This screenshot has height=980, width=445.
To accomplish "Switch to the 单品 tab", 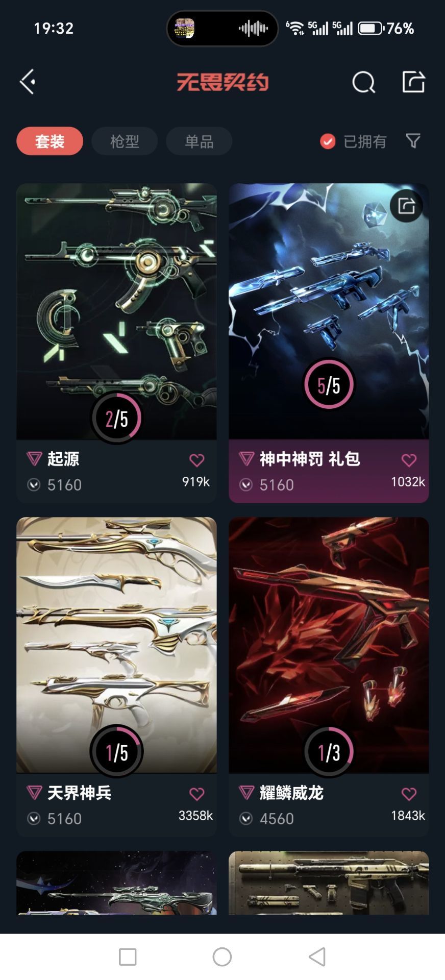I will (x=199, y=141).
